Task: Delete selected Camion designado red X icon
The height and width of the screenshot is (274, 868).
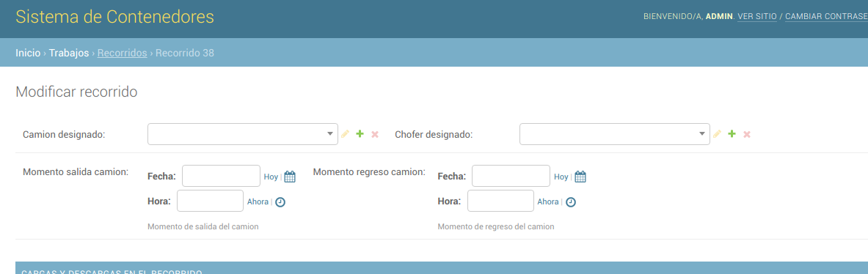Action: click(375, 134)
